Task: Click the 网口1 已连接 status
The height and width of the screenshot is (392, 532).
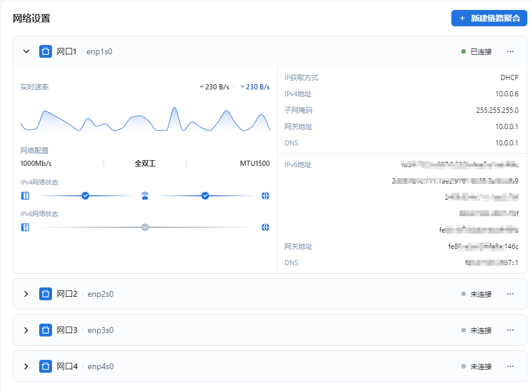Action: (476, 51)
